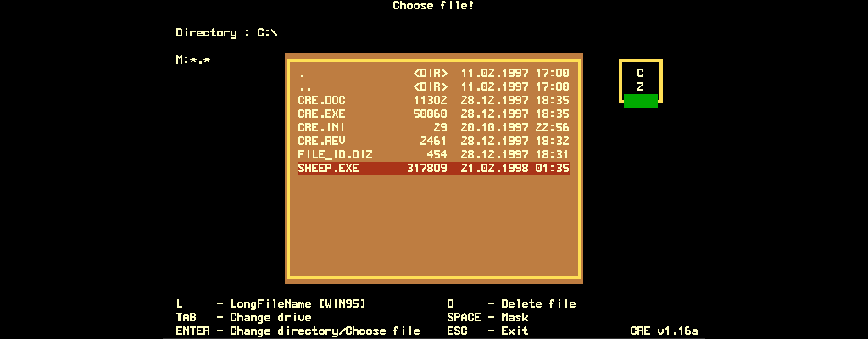Open the parent directory '..' entry
The image size is (868, 339).
[x=432, y=86]
